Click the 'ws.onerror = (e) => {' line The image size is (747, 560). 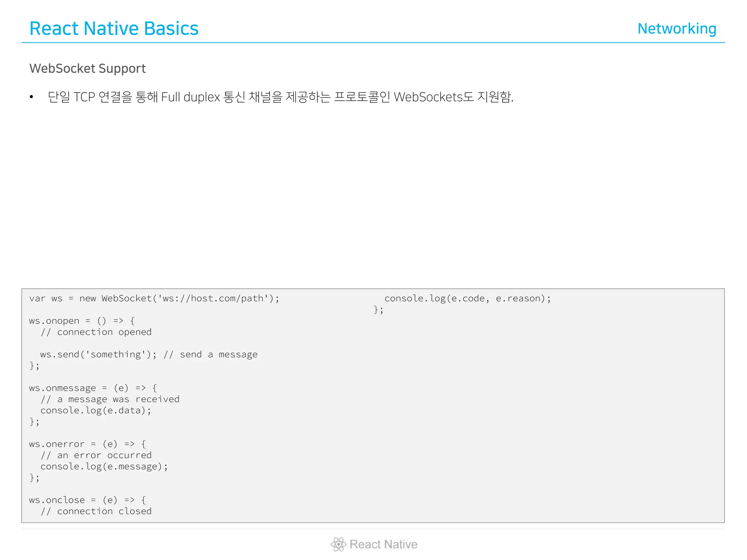[x=88, y=444]
